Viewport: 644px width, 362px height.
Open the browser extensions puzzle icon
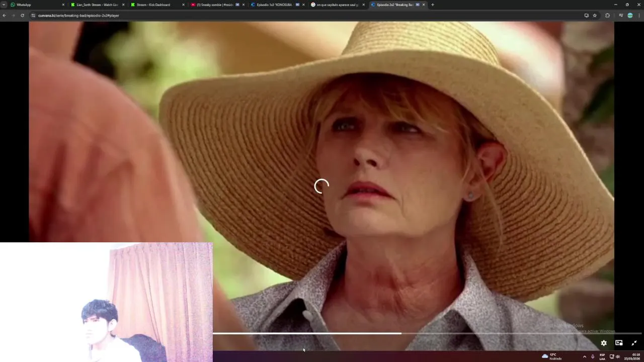[607, 16]
